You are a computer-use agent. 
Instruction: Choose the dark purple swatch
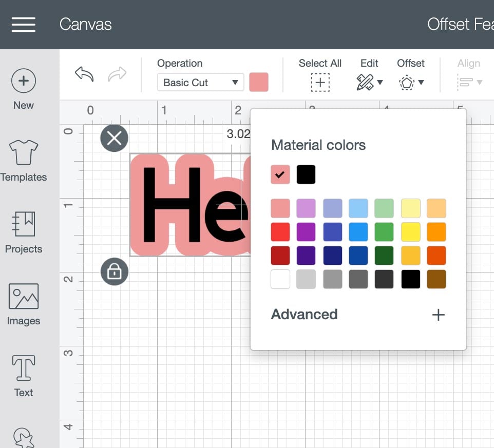tap(306, 256)
